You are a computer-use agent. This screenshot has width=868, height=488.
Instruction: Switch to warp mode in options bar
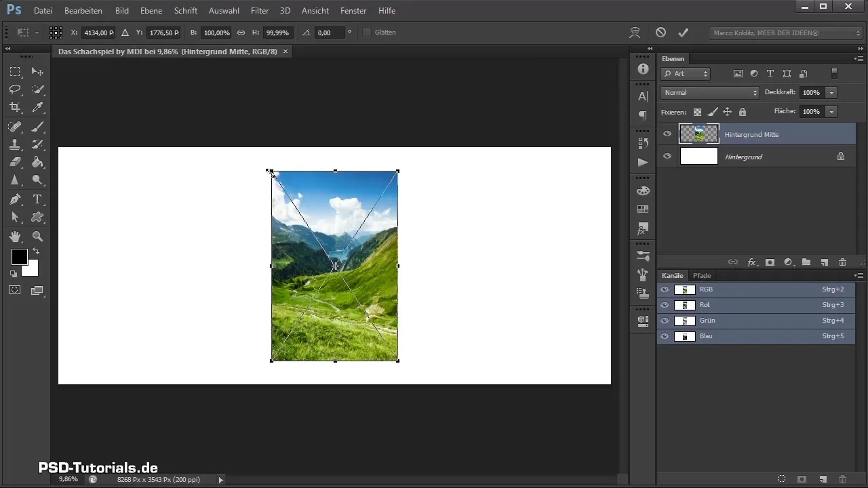[635, 33]
